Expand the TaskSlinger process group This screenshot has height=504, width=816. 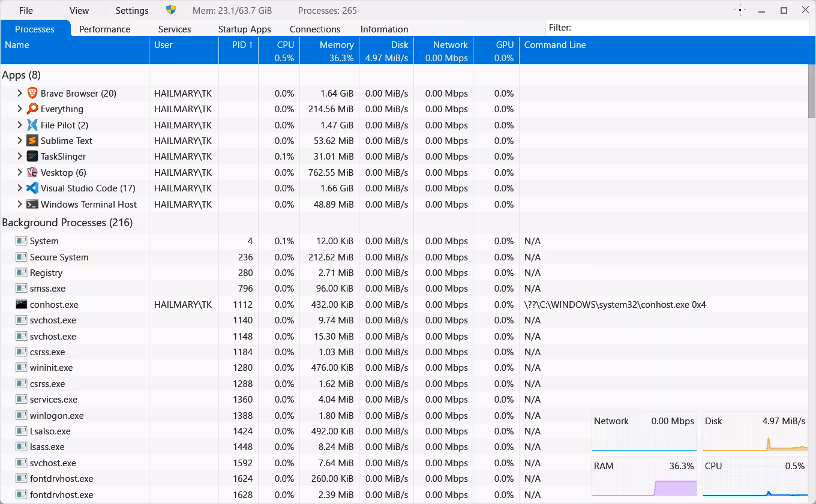19,156
